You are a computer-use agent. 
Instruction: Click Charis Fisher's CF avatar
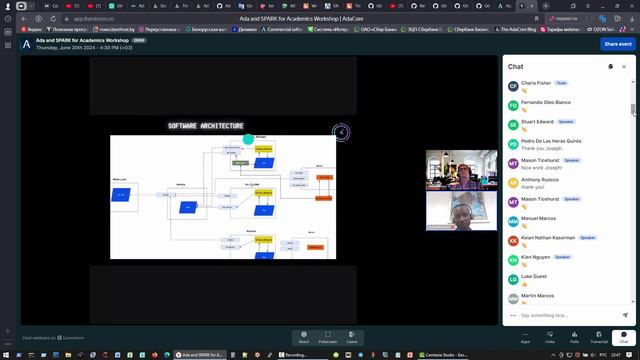(x=513, y=86)
